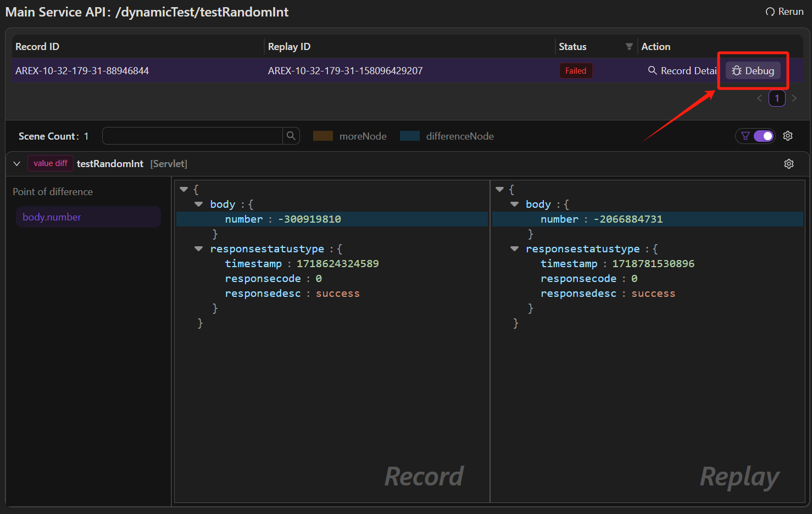Click the Point of difference heading
The width and height of the screenshot is (812, 514).
[x=53, y=191]
